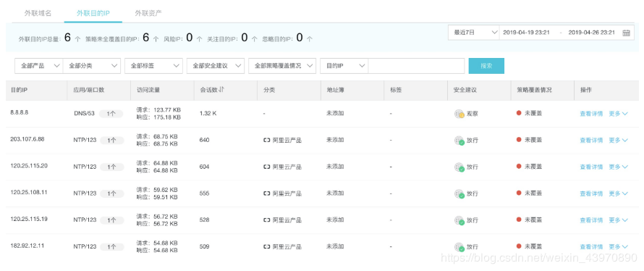Click the calendar icon in the date range
The image size is (644, 271).
point(626,33)
